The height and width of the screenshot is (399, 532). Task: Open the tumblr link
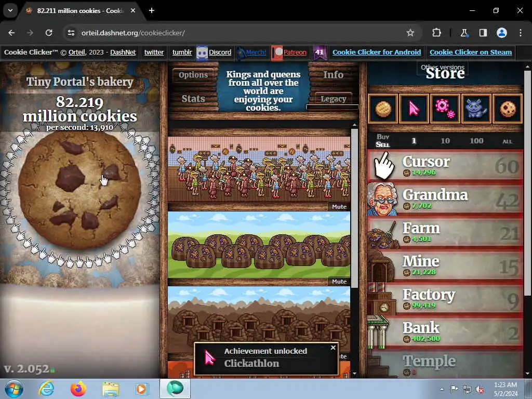point(182,52)
